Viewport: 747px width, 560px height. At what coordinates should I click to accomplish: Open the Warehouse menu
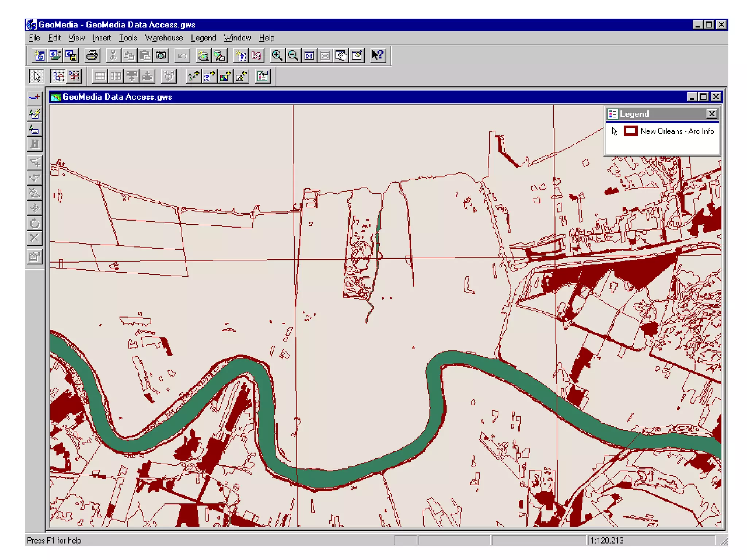(164, 38)
